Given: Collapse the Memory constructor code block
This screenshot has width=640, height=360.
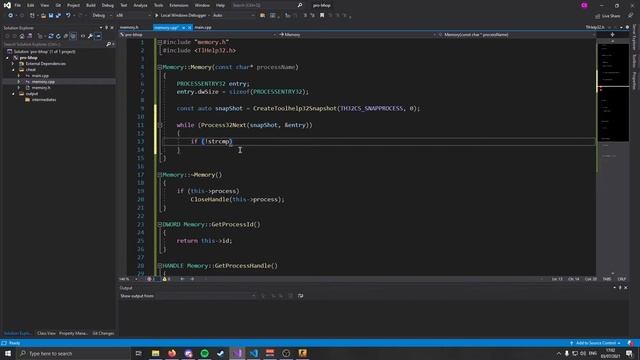Looking at the screenshot, I should pyautogui.click(x=160, y=67).
